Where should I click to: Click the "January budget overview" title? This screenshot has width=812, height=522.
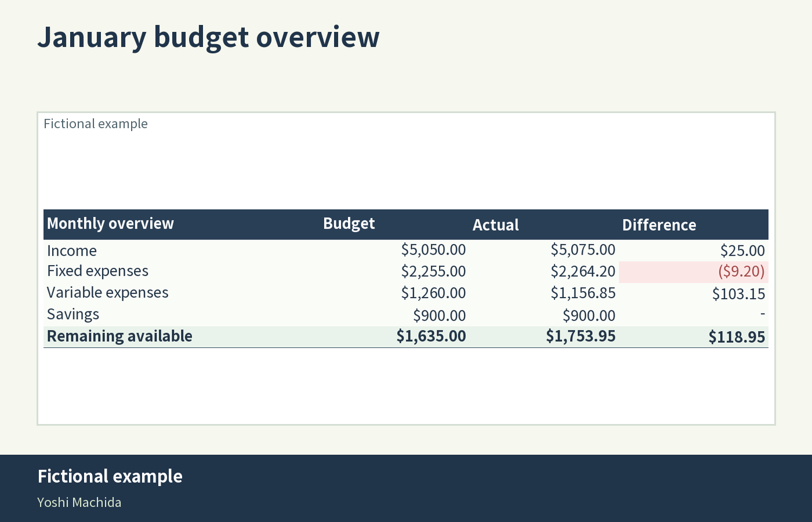pyautogui.click(x=208, y=38)
